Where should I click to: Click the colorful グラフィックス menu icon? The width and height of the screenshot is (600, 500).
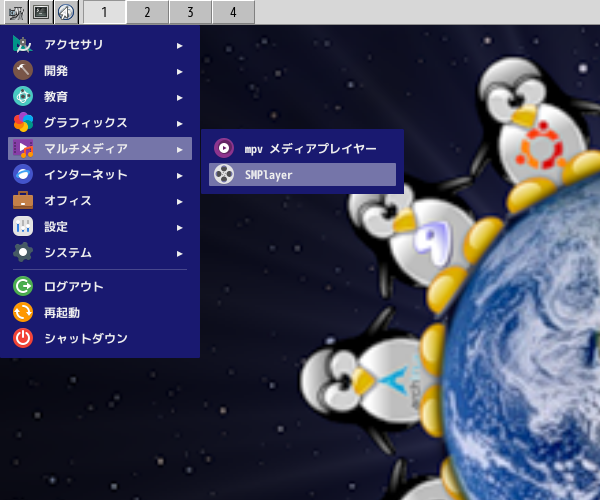tap(23, 122)
